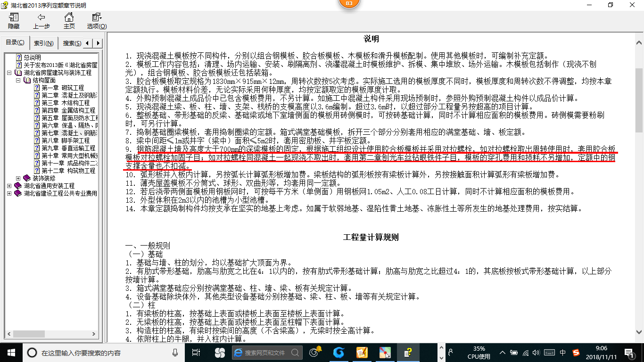This screenshot has height=362, width=644.
Task: Click the tab strip right scroll arrow
Action: [x=98, y=43]
